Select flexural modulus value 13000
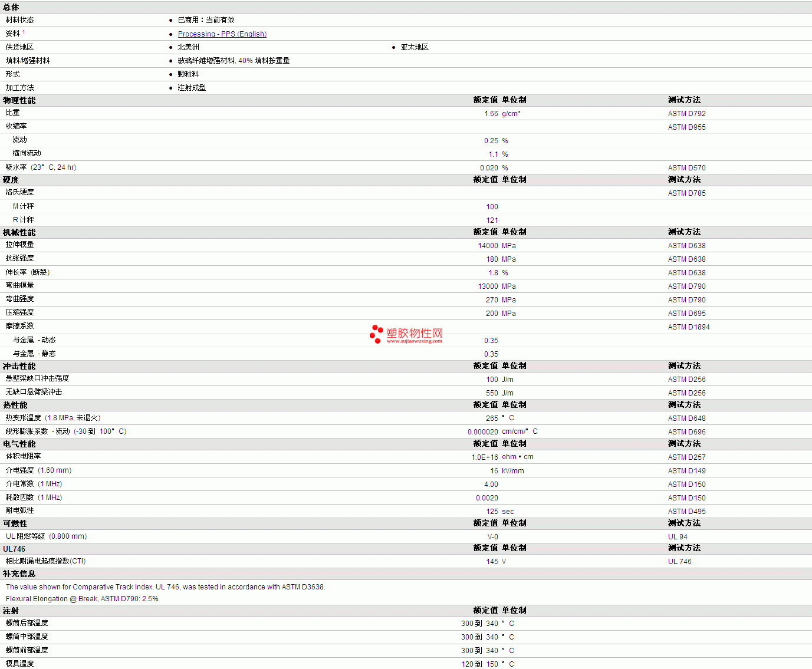This screenshot has width=812, height=669. pos(488,286)
